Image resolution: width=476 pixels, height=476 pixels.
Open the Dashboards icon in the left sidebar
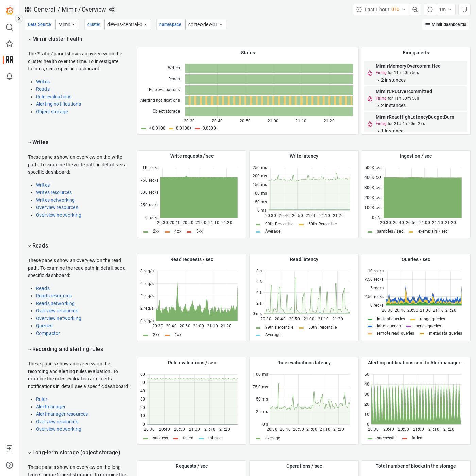[10, 60]
